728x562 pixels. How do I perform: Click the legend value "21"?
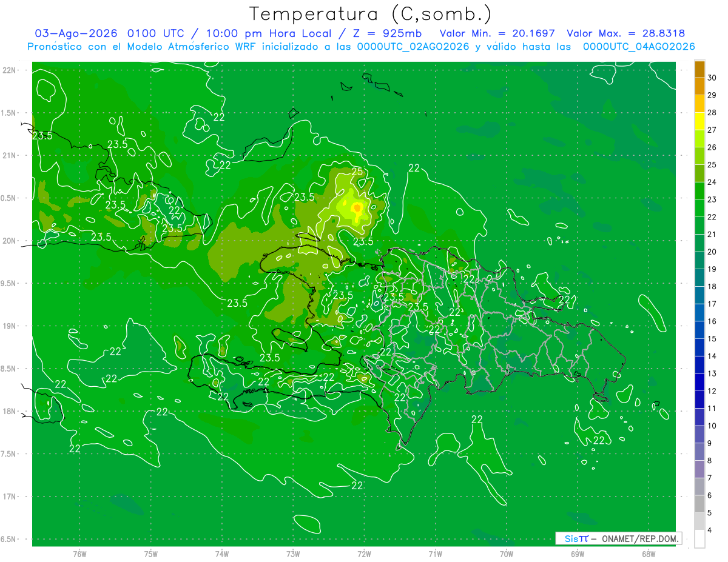[712, 234]
